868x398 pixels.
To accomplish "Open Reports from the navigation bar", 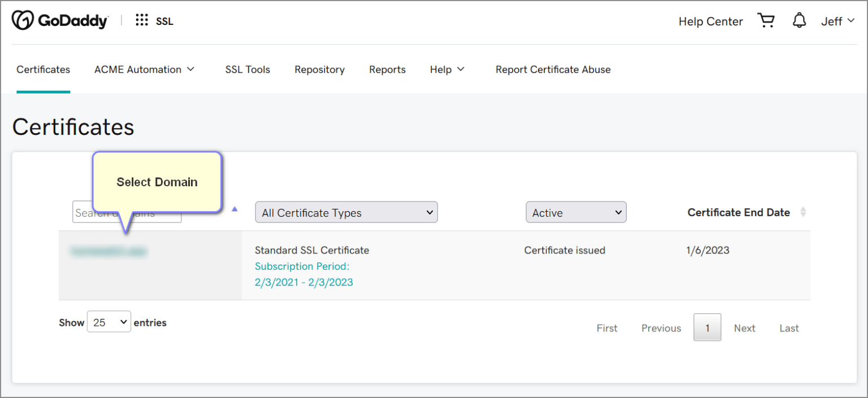I will point(387,69).
